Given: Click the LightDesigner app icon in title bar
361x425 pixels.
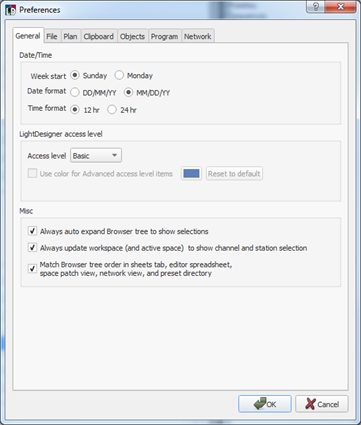Looking at the screenshot, I should point(11,10).
